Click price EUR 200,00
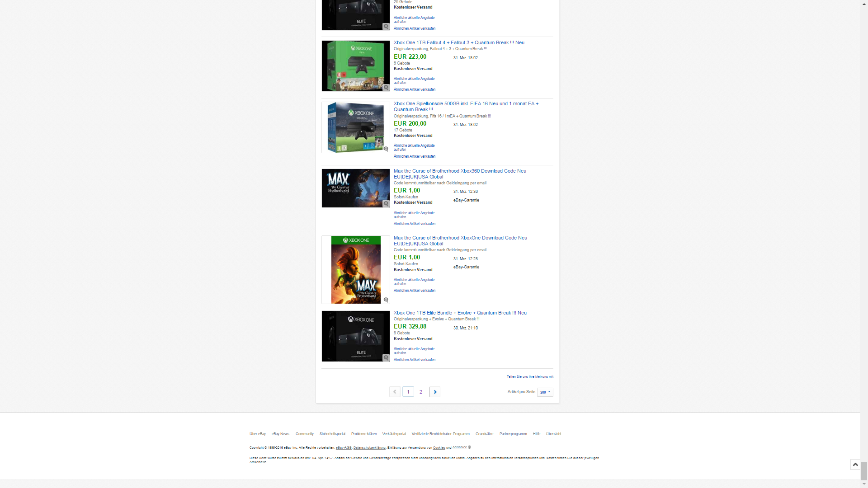The image size is (868, 488). point(410,123)
